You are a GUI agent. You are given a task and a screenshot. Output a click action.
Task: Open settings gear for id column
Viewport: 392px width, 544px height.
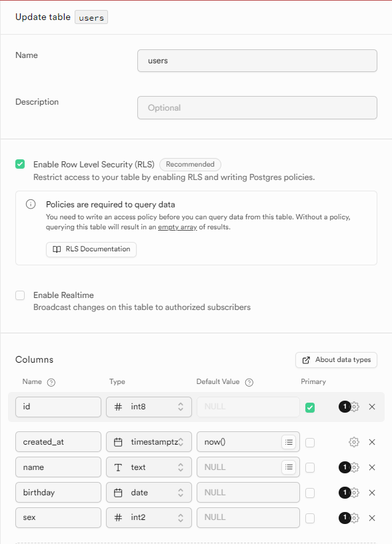pyautogui.click(x=355, y=407)
